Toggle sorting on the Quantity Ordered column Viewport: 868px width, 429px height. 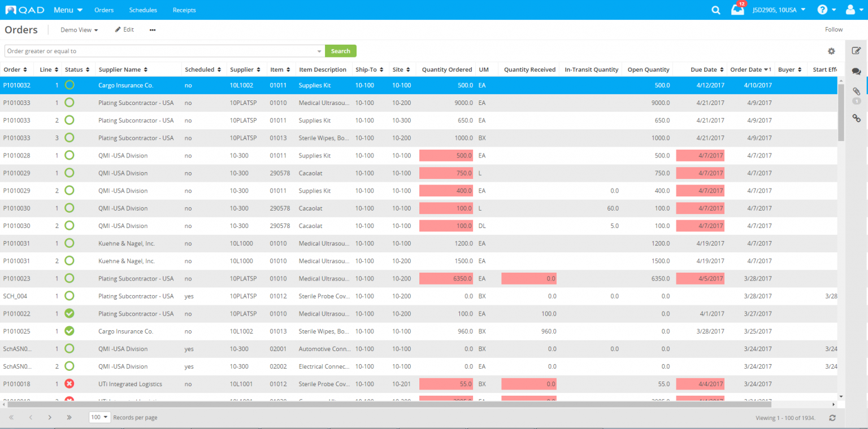tap(446, 69)
